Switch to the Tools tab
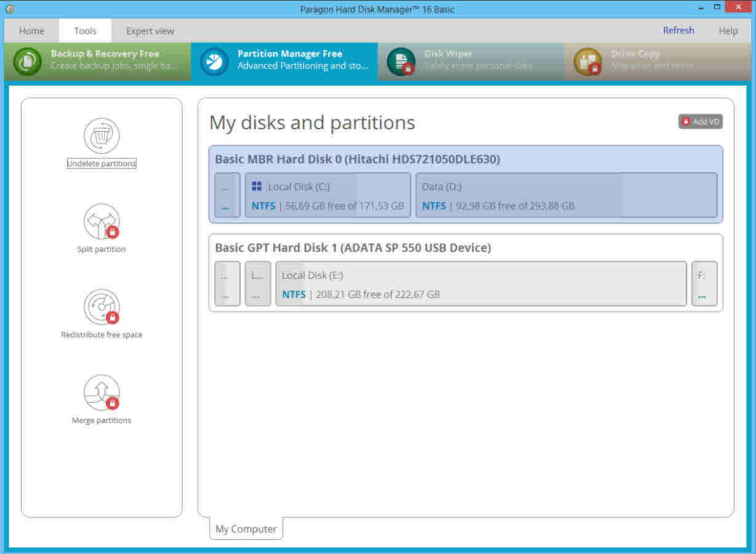This screenshot has width=756, height=554. pyautogui.click(x=85, y=30)
